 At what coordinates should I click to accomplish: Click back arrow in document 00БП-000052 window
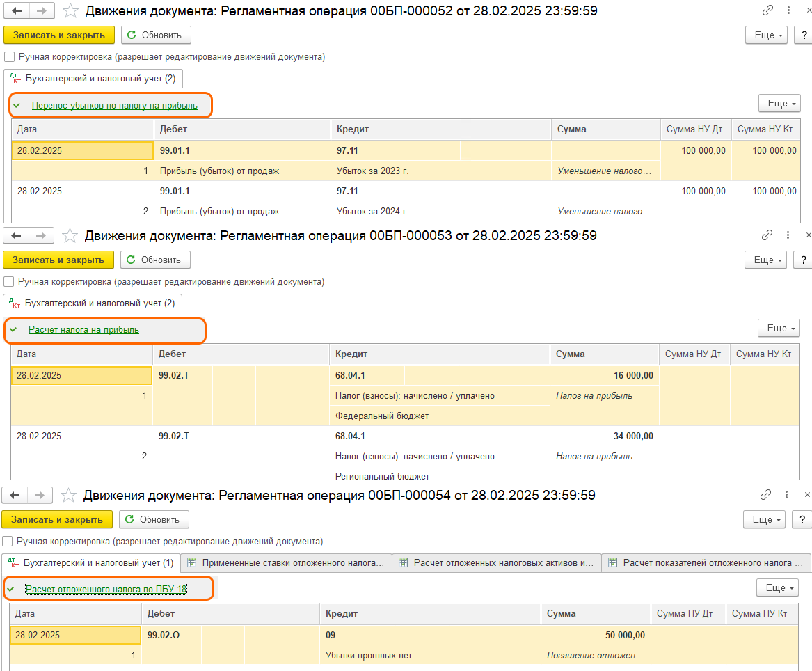pyautogui.click(x=17, y=10)
